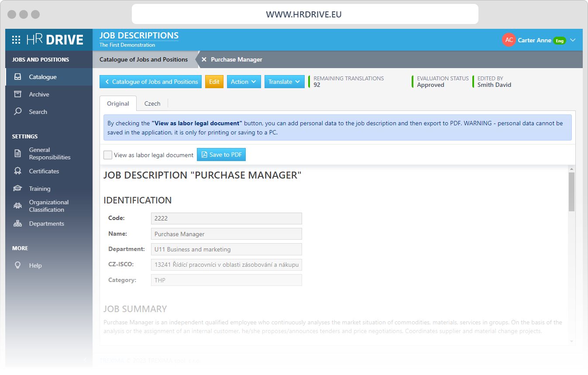Enable View as labor legal document checkbox
This screenshot has width=588, height=375.
pyautogui.click(x=108, y=155)
